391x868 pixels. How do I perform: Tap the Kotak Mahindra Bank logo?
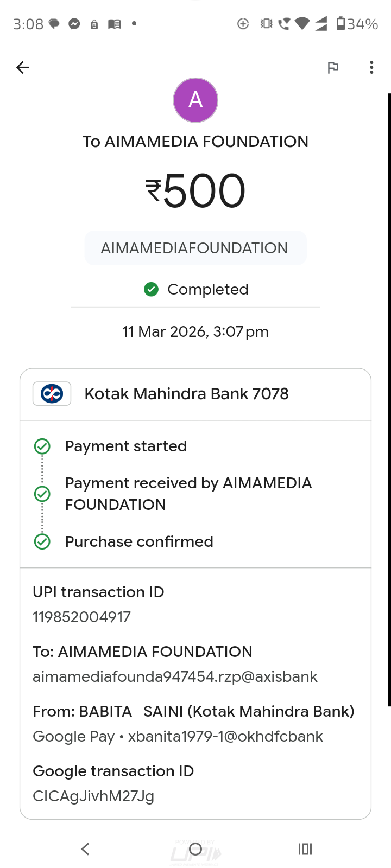[52, 394]
